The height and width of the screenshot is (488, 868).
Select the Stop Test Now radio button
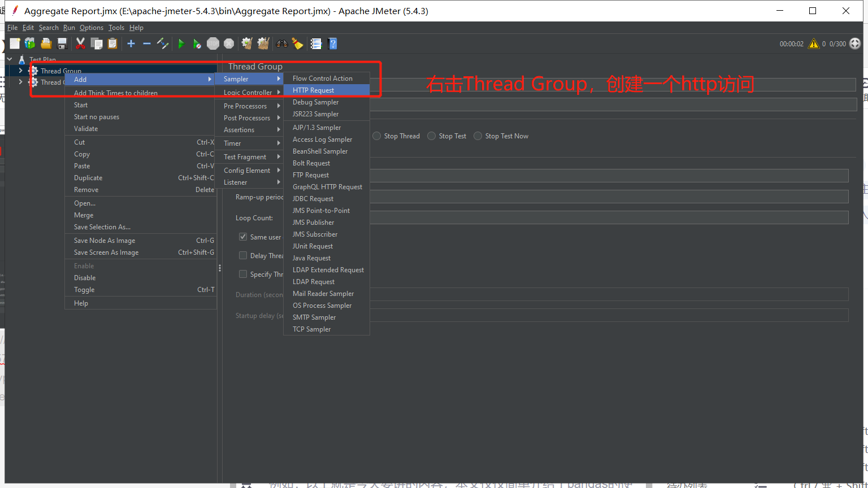(478, 136)
